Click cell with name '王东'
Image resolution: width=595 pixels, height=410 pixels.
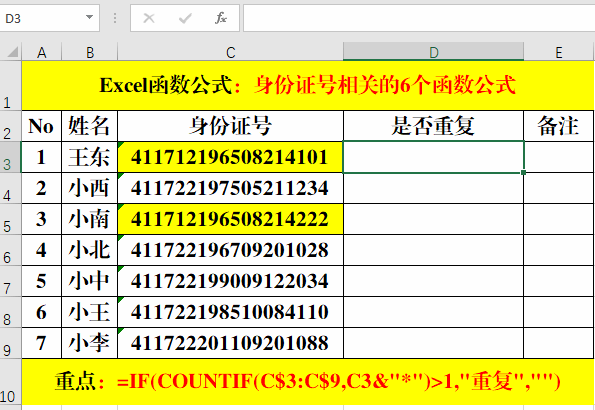pyautogui.click(x=90, y=157)
